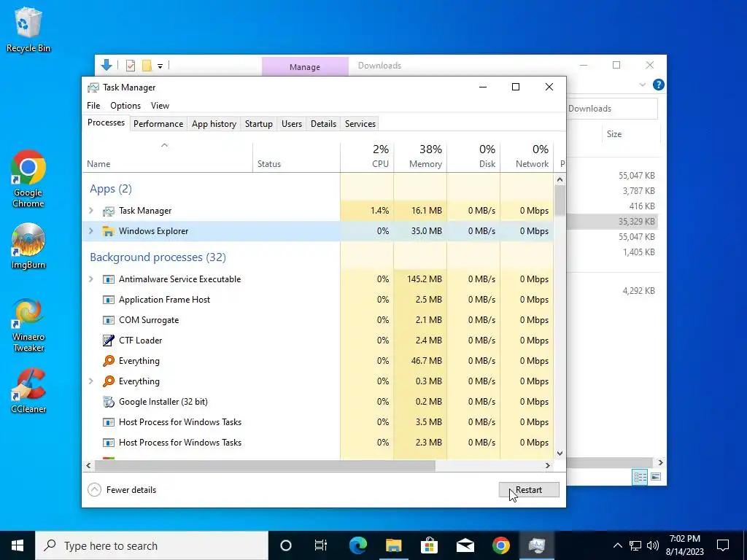Open the Manage ribbon tab in Downloads window

point(305,66)
